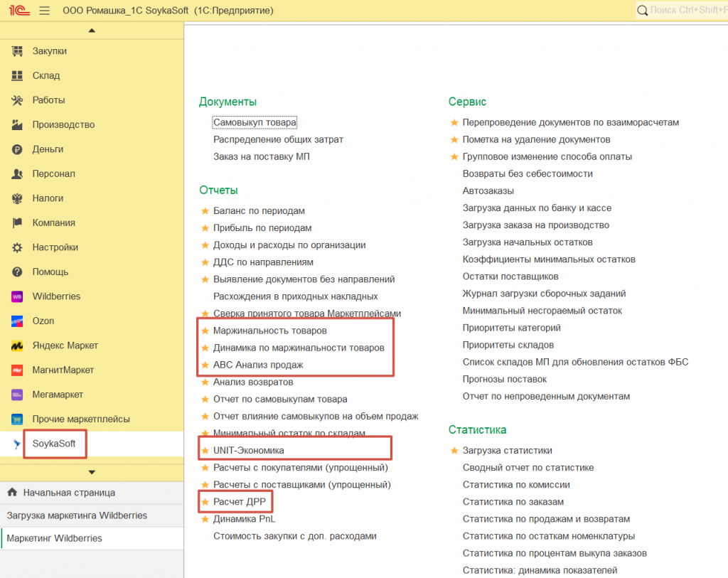Click the Ozon section icon

click(x=18, y=321)
